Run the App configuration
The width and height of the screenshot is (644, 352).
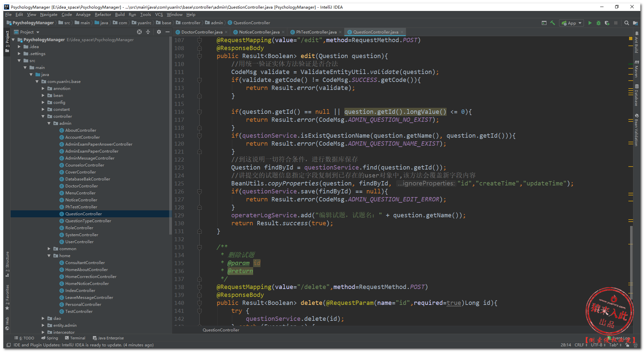click(x=590, y=23)
